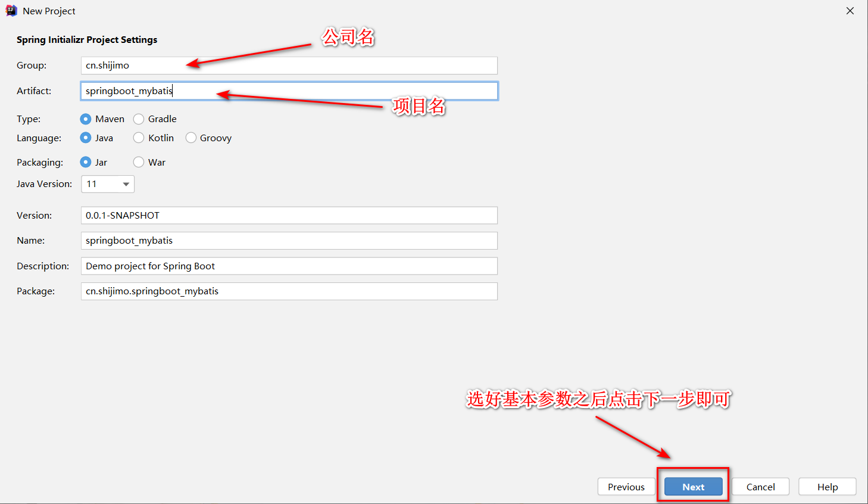The height and width of the screenshot is (504, 868).
Task: Click the 'Group:' label
Action: click(32, 66)
